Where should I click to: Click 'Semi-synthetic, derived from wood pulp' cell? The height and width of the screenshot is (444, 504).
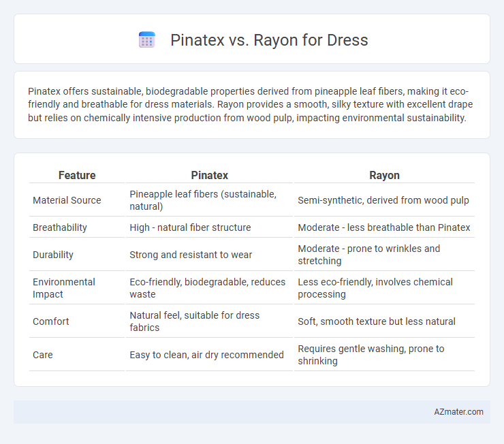click(x=383, y=200)
